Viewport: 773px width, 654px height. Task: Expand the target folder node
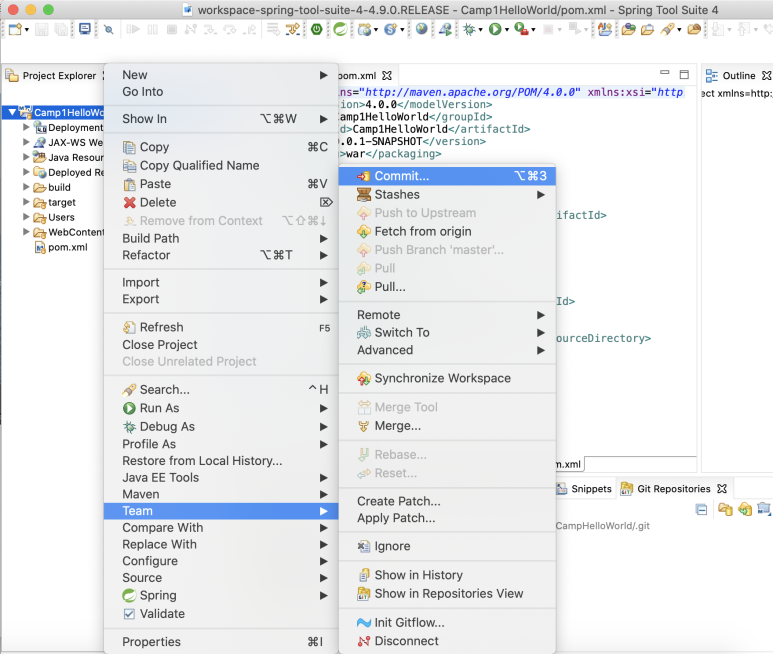26,202
